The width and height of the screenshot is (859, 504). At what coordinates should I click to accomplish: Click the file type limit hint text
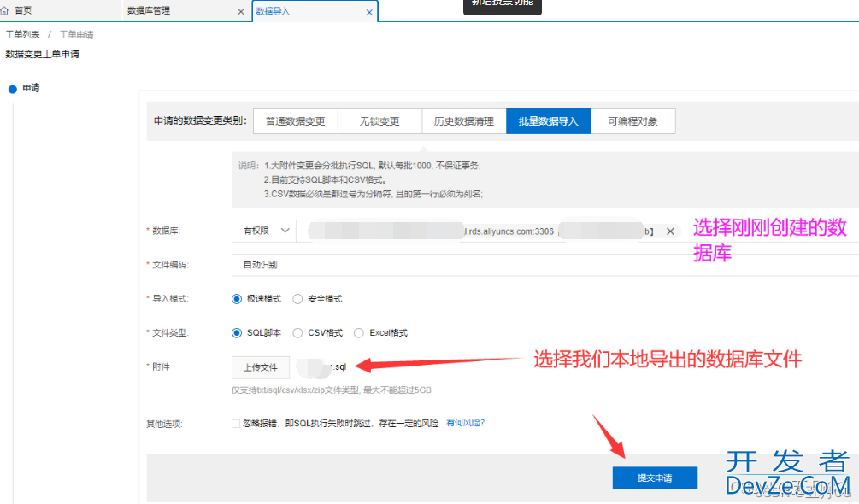tap(332, 390)
